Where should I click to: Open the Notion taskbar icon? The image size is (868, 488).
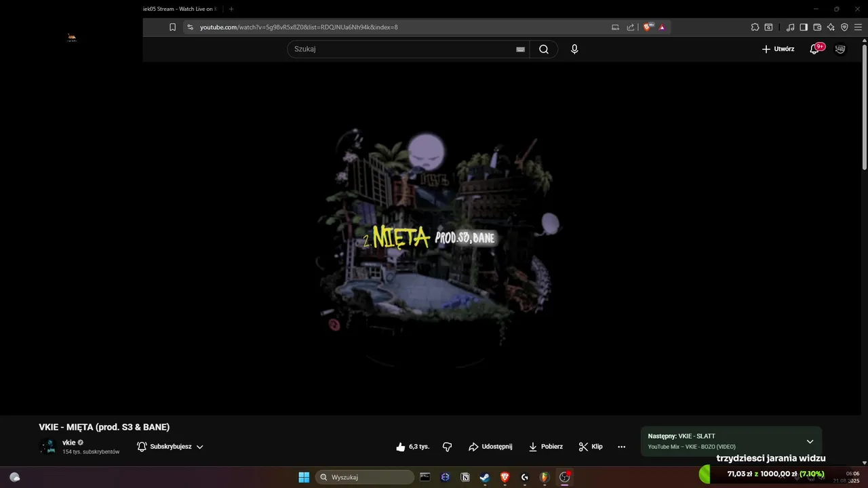(465, 477)
